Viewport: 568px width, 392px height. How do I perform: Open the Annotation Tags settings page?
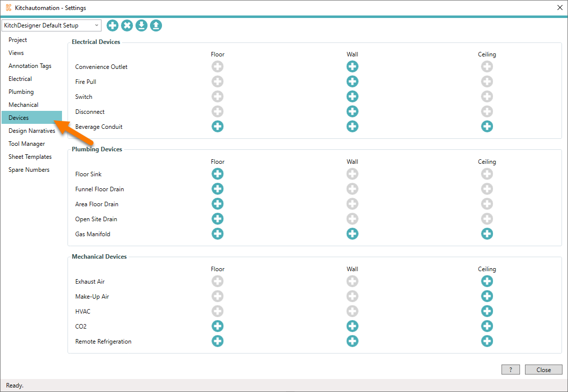[30, 66]
